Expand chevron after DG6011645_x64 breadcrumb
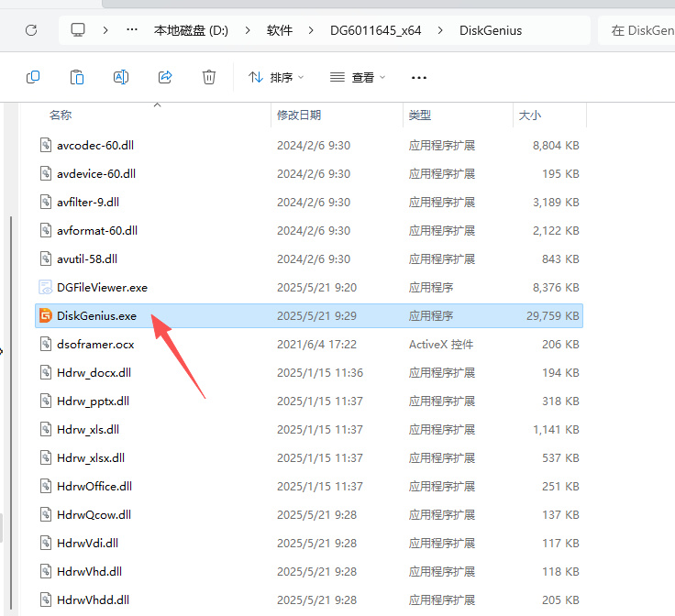The width and height of the screenshot is (675, 616). click(x=440, y=30)
